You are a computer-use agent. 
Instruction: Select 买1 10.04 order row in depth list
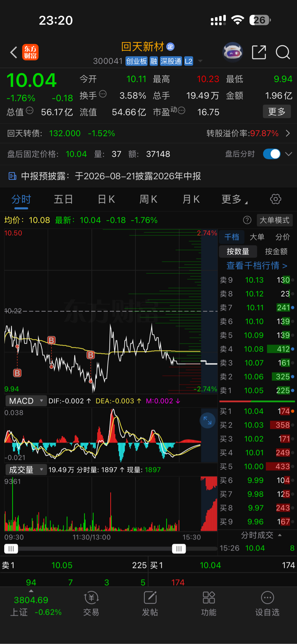pos(257,411)
